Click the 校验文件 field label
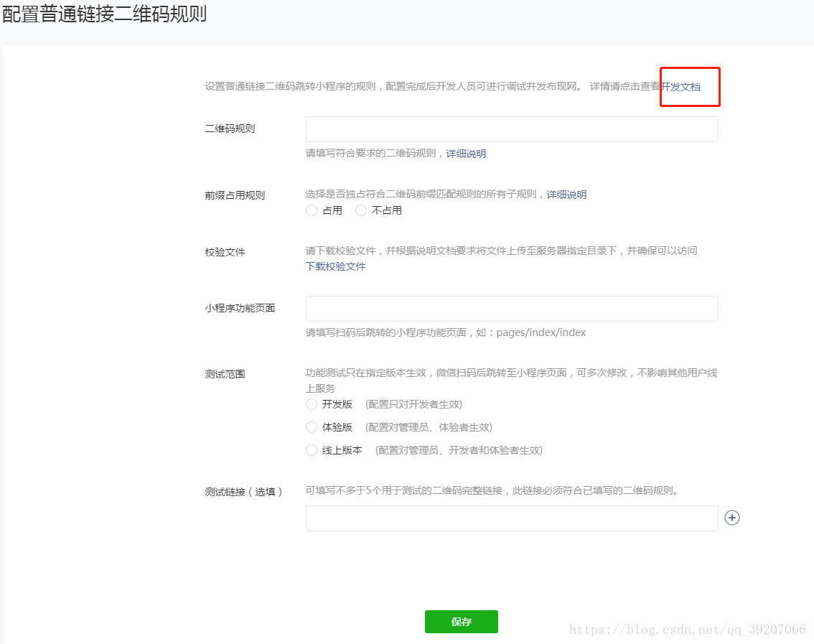 pos(225,252)
